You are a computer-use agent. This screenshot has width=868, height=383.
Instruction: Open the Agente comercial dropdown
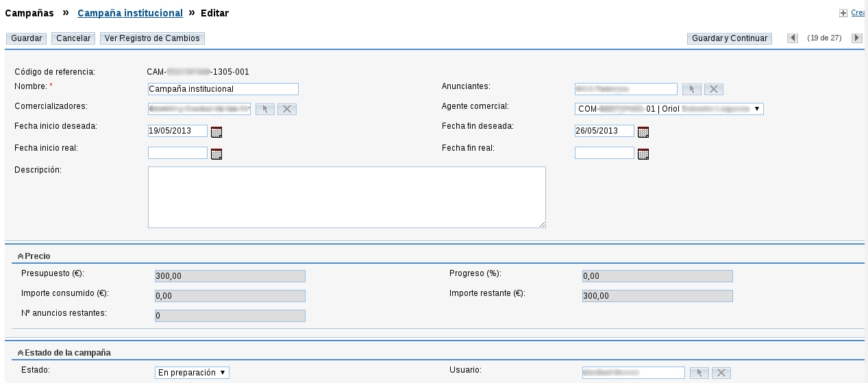(669, 109)
